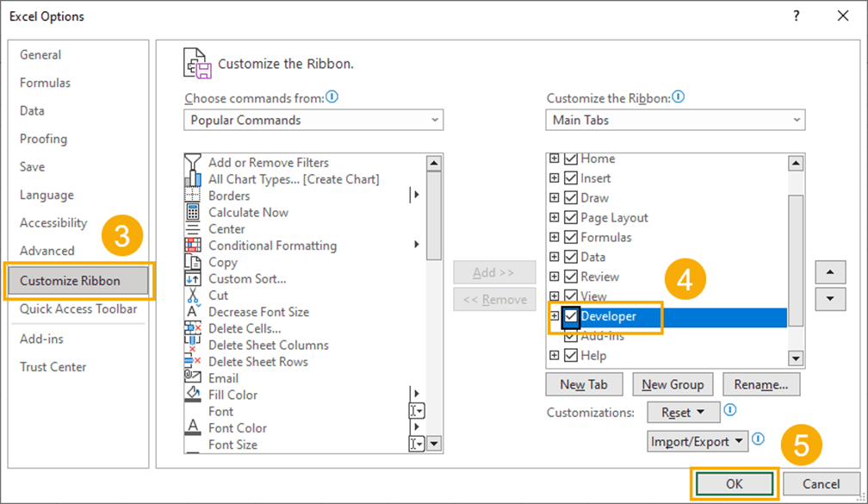Viewport: 868px width, 504px height.
Task: Click info icon beside Customize the Ribbon label
Action: pos(679,96)
